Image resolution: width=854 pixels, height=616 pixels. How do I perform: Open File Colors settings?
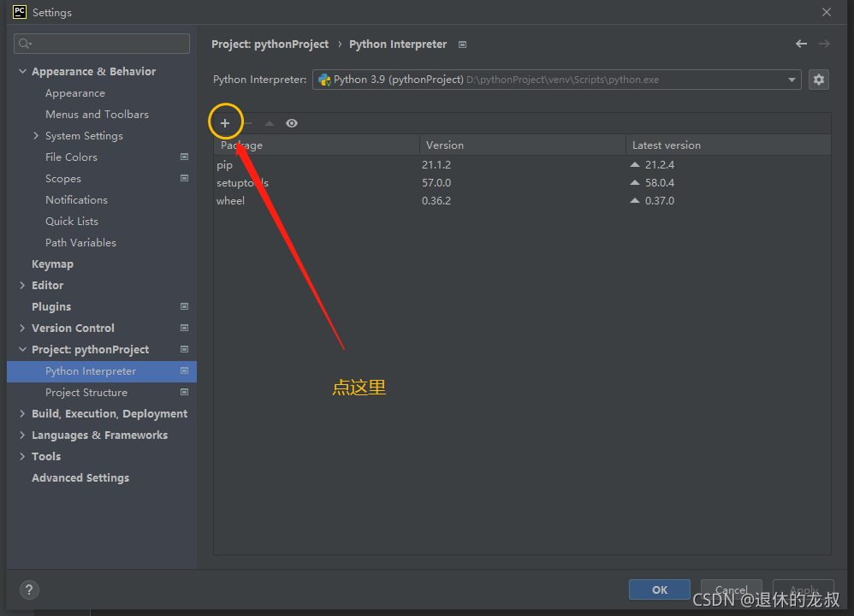point(71,157)
